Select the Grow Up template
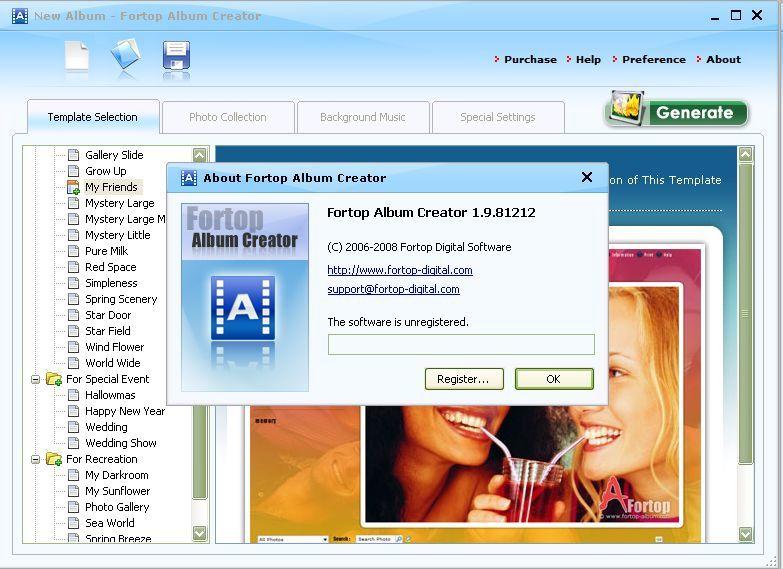Image resolution: width=783 pixels, height=569 pixels. pos(106,171)
